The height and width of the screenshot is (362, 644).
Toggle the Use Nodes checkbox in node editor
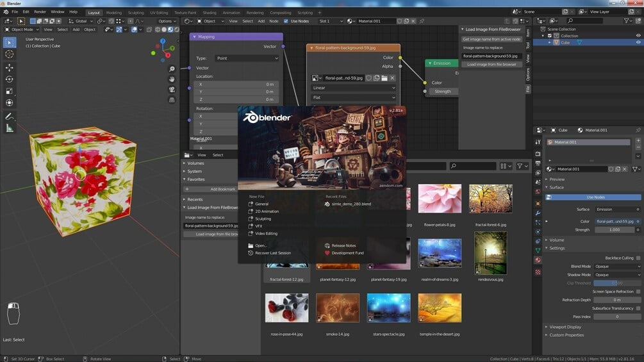click(286, 21)
